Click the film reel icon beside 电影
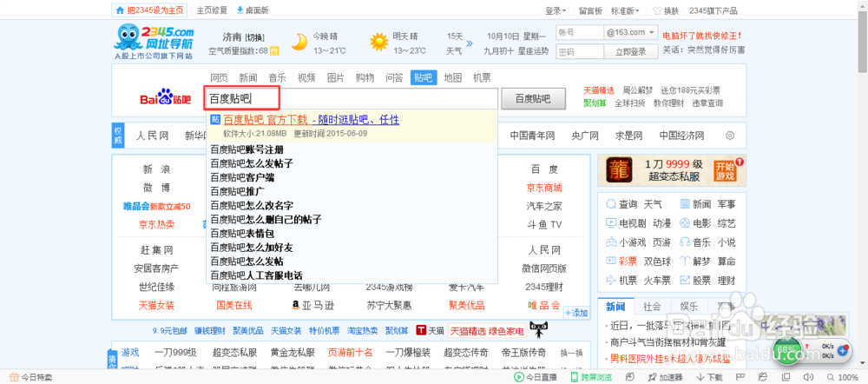 685,223
